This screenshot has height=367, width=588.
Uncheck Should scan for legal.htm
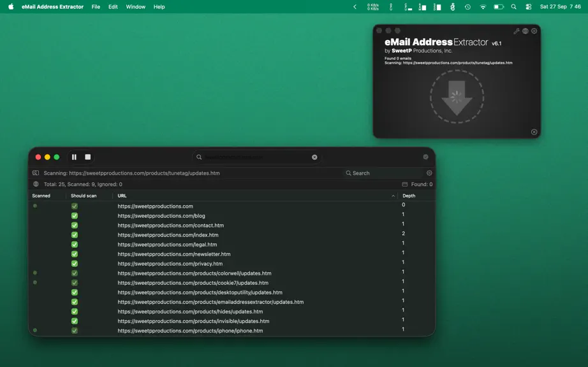click(x=75, y=244)
